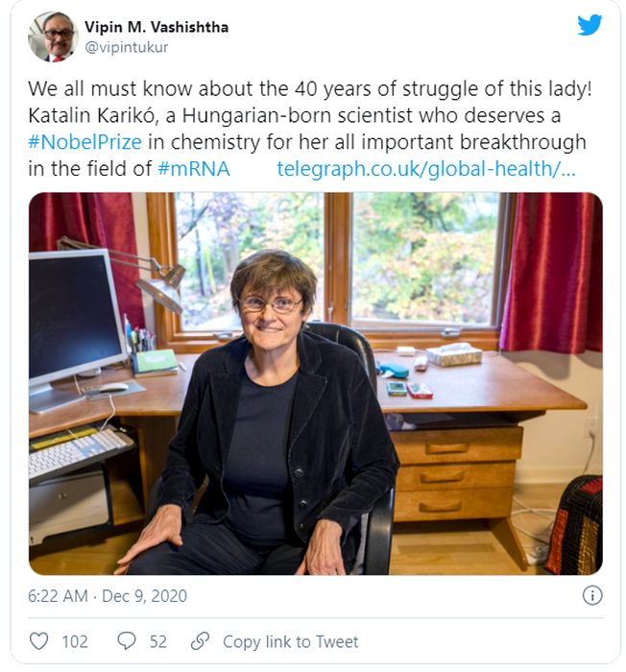
Task: Click the 52 replies count
Action: click(x=158, y=641)
